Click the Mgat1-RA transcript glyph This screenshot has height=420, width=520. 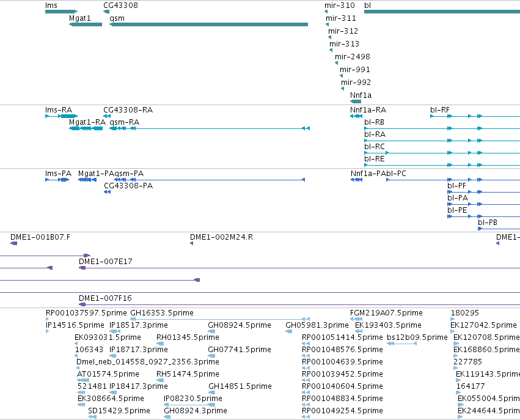pos(86,128)
